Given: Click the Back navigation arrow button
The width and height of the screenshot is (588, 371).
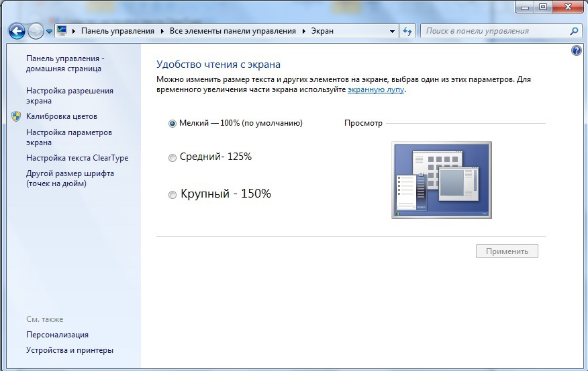Looking at the screenshot, I should (x=17, y=31).
